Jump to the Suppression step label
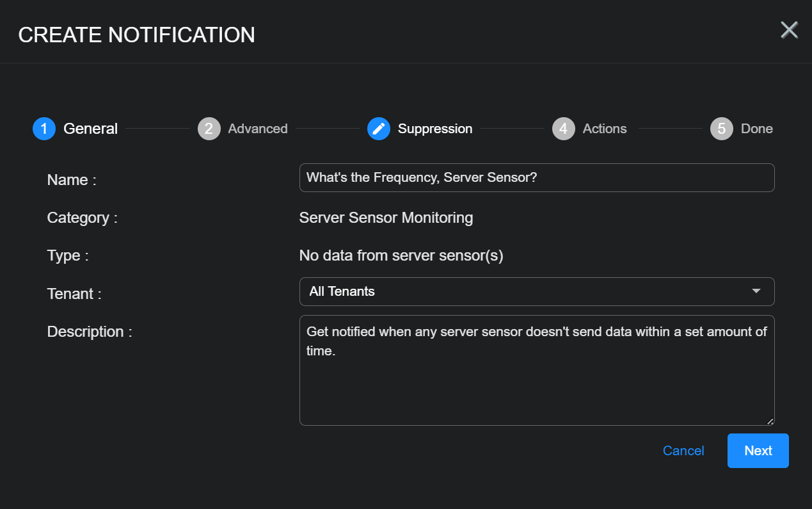The width and height of the screenshot is (812, 509). point(435,129)
